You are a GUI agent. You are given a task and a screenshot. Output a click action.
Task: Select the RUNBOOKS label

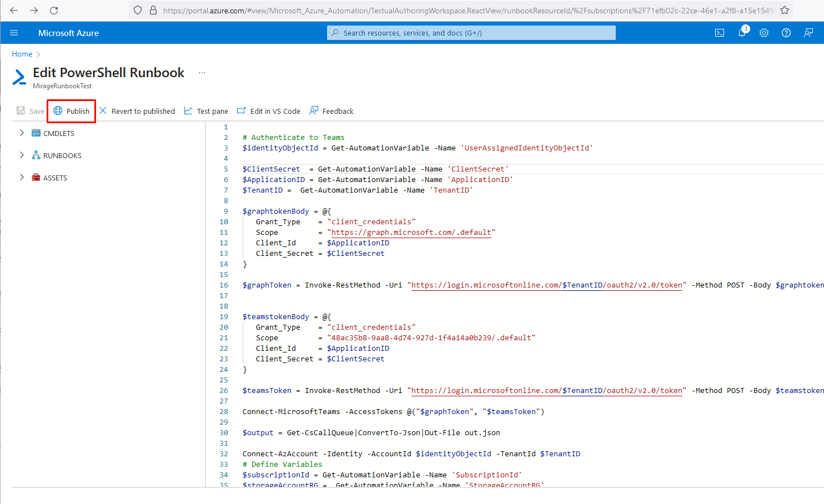(x=62, y=155)
